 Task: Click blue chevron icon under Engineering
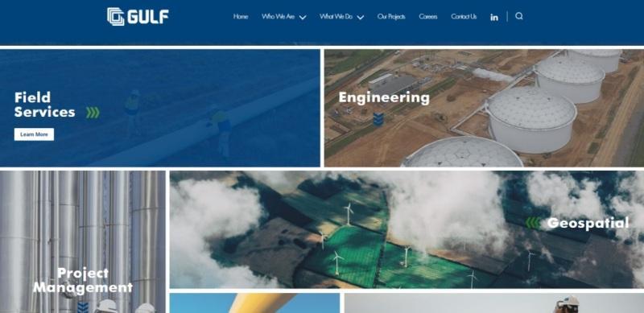(378, 119)
